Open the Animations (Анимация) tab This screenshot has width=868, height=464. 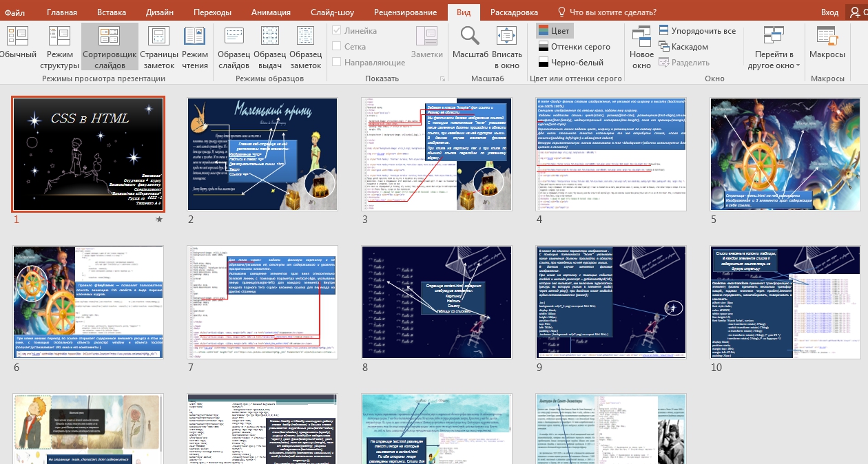point(271,12)
